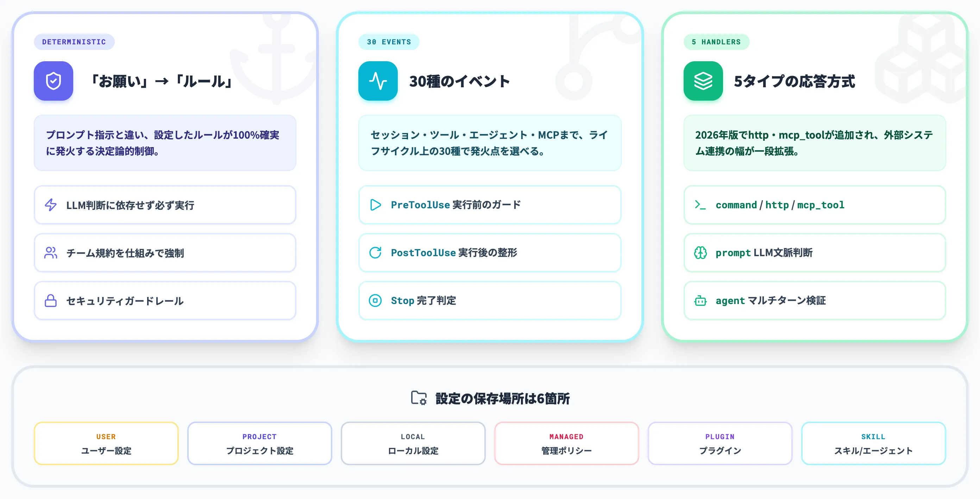Click the lightning bolt icon beside LLM判断
The image size is (980, 499).
[51, 205]
